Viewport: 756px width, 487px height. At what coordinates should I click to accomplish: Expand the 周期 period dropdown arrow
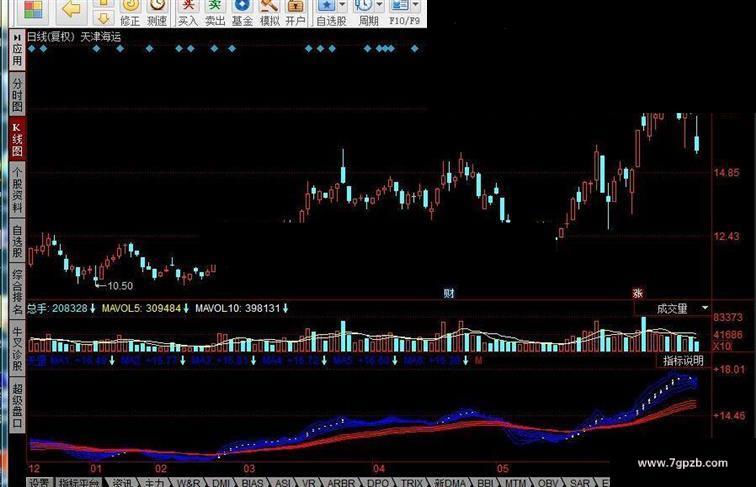click(379, 5)
